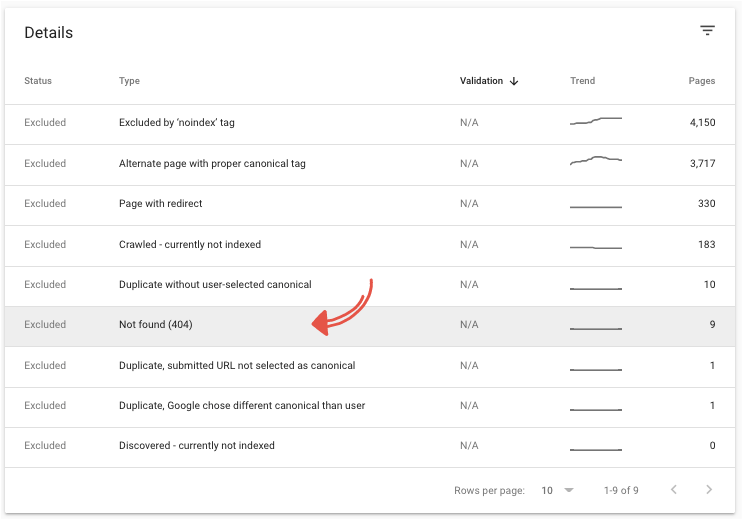Viewport: 742px width, 519px height.
Task: Click the Type column header
Action: (x=129, y=81)
